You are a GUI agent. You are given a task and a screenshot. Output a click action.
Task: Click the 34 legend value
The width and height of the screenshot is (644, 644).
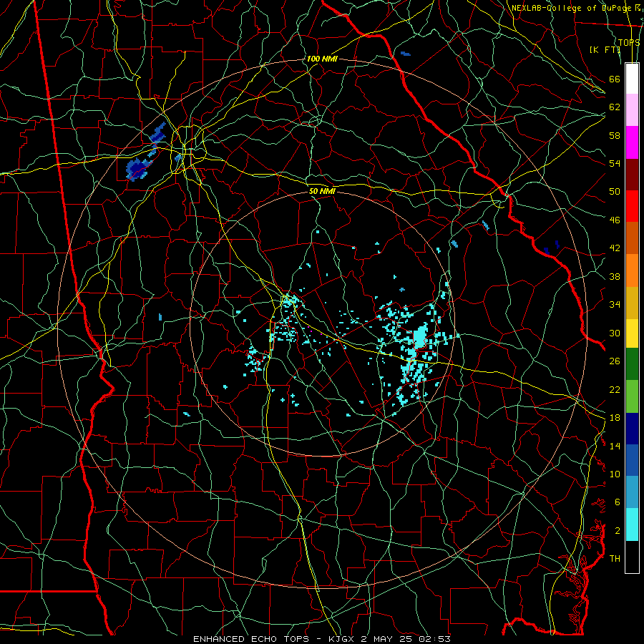pyautogui.click(x=615, y=305)
